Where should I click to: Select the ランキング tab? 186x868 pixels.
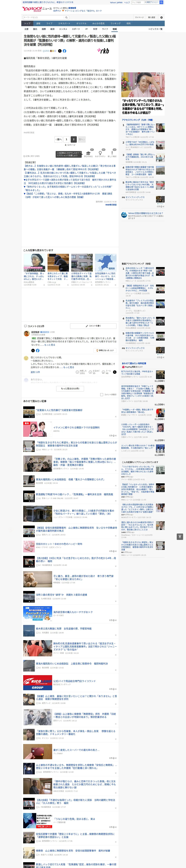coord(115,24)
